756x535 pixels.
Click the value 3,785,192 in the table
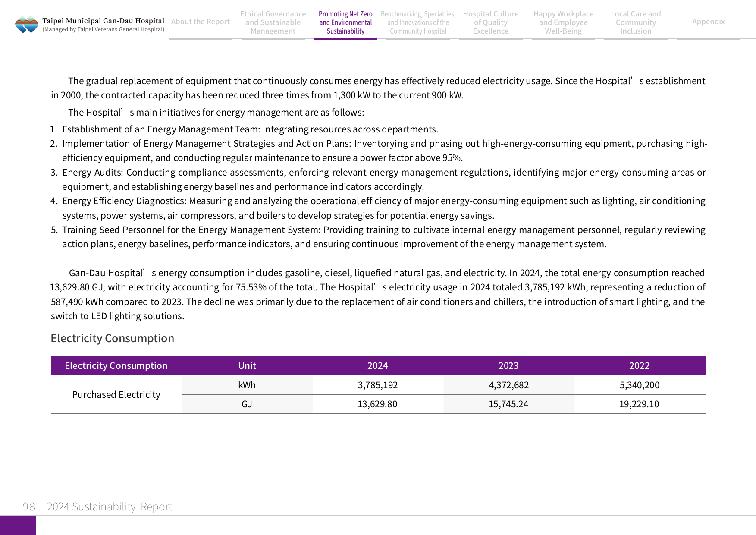(378, 385)
